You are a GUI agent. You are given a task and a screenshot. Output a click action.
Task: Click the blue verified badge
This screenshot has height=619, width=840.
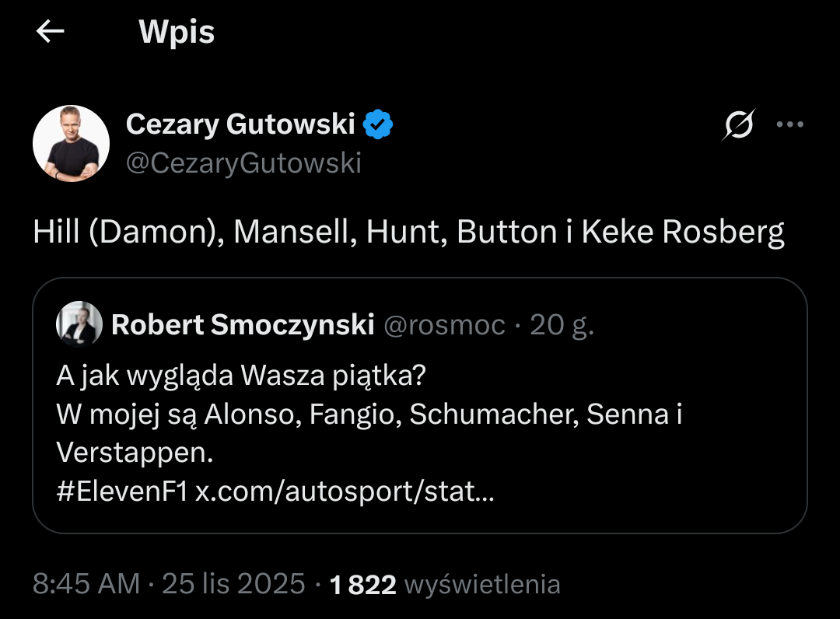click(379, 124)
